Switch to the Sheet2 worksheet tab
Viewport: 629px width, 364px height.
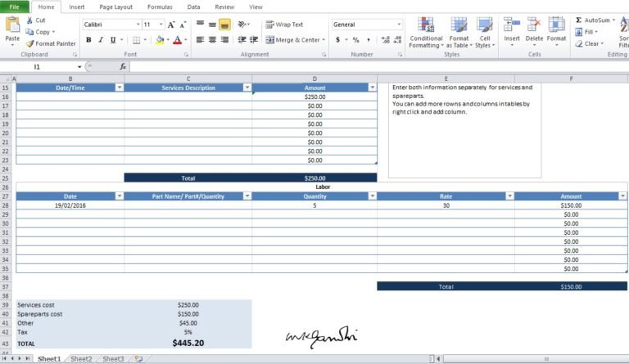click(x=81, y=358)
